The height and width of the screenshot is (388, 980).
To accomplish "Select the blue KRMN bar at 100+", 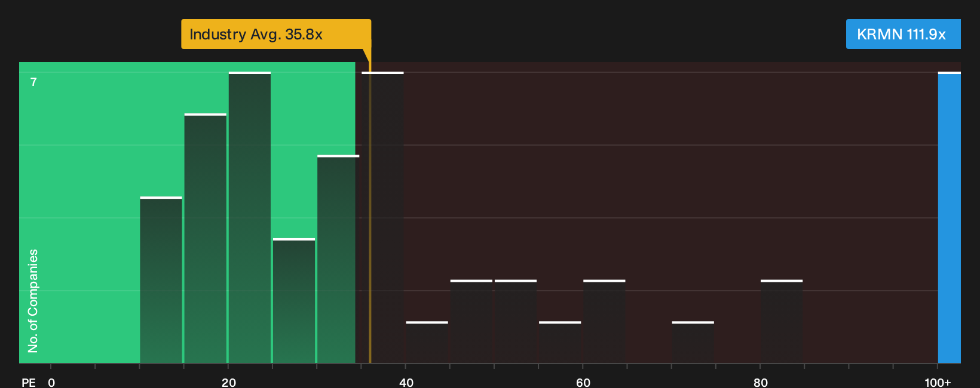I will coord(949,217).
